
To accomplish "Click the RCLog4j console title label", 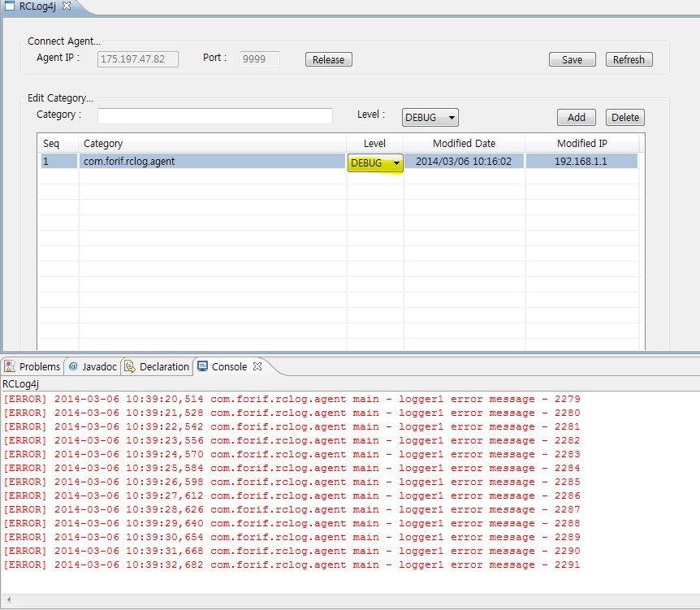I will [x=20, y=384].
